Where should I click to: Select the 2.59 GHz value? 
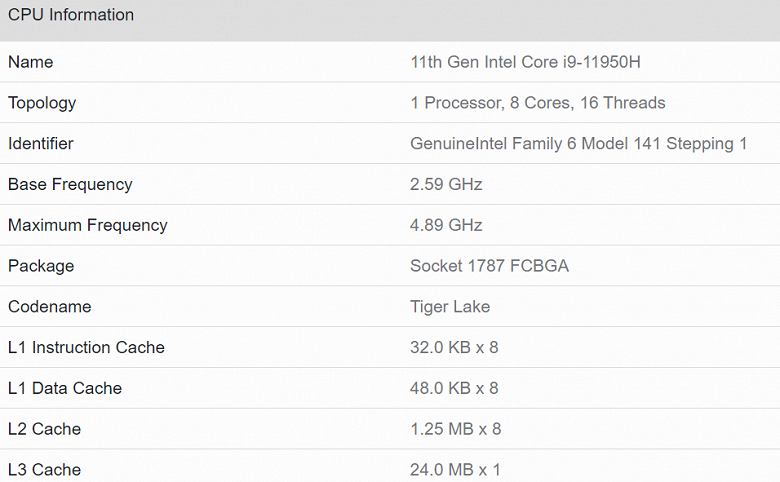(446, 185)
